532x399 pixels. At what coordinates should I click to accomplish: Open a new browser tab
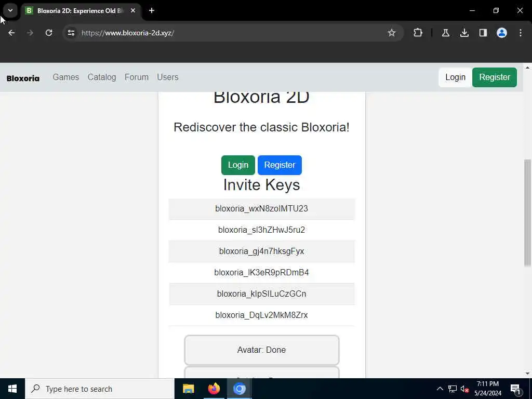point(152,10)
